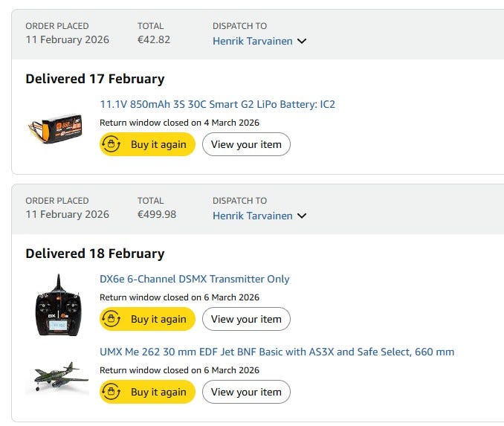Click Henrik Tarvainen name on the €499.98 order
The image size is (504, 426).
pos(253,216)
